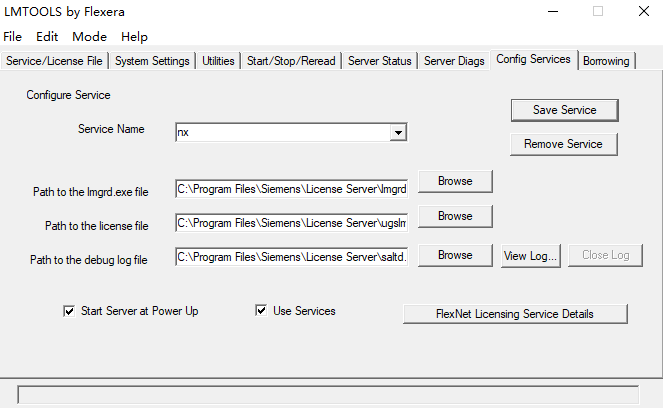Switch to Service/License File tab
The height and width of the screenshot is (408, 663).
pos(54,61)
